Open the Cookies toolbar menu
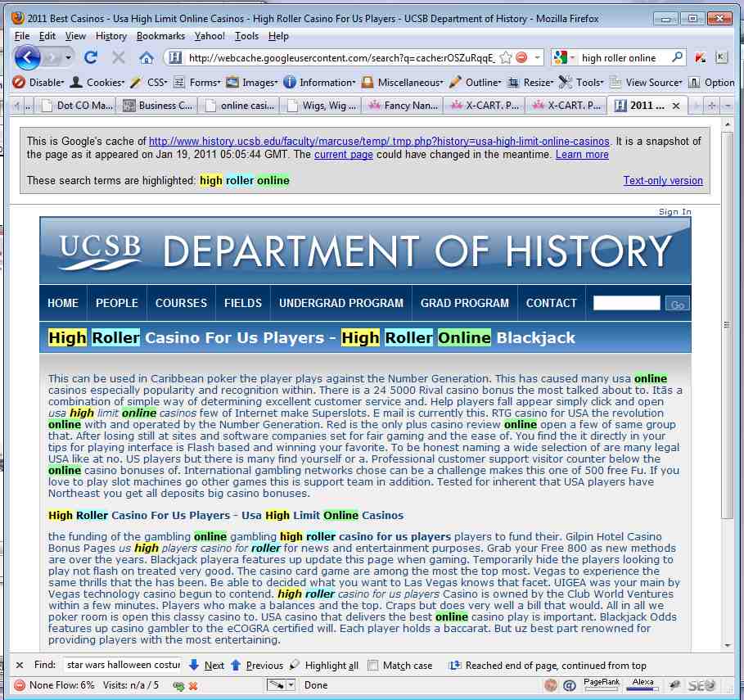The image size is (744, 700). pos(97,83)
